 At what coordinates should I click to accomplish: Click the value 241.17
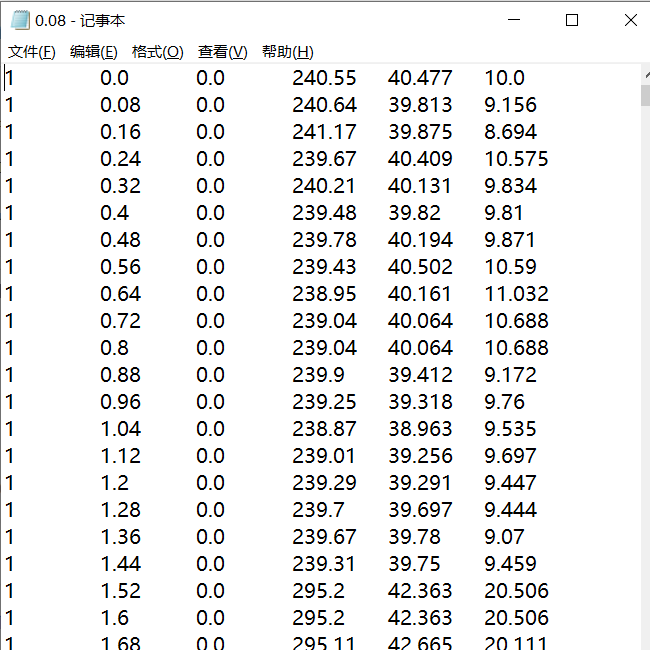[324, 132]
